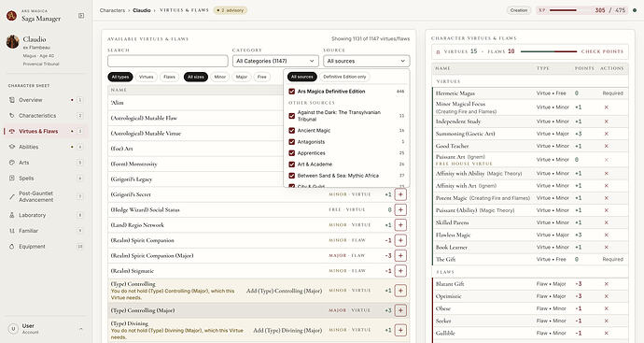Open Overview in character sheet
Viewport: 644px width, 343px height.
tap(45, 100)
